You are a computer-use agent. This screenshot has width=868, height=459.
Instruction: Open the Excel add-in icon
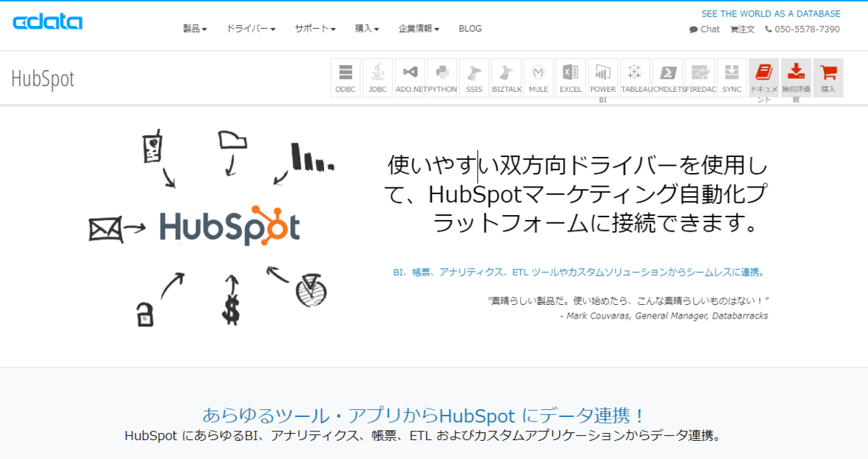[571, 77]
